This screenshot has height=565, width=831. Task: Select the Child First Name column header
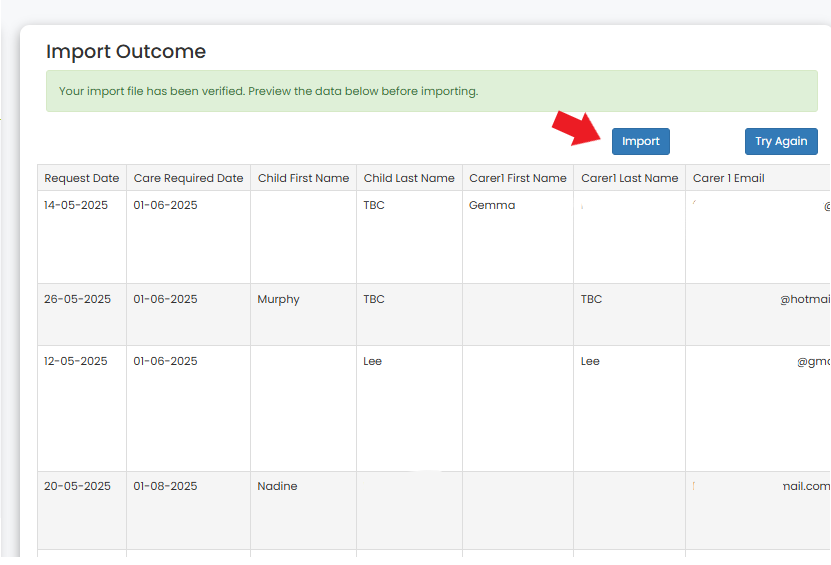coord(303,178)
